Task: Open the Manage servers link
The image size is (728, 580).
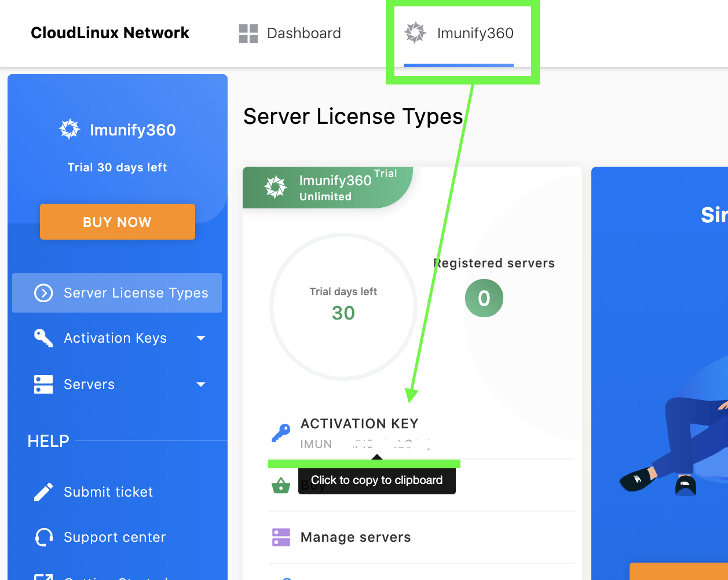Action: click(x=355, y=537)
